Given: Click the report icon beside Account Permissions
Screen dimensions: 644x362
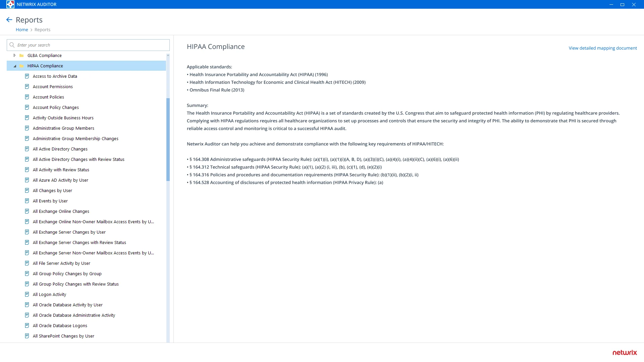Looking at the screenshot, I should pos(27,86).
